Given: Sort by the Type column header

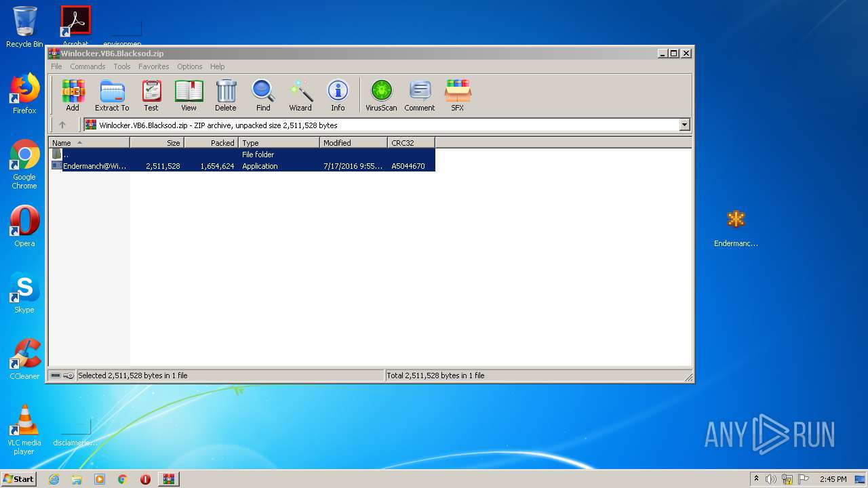Looking at the screenshot, I should [279, 142].
